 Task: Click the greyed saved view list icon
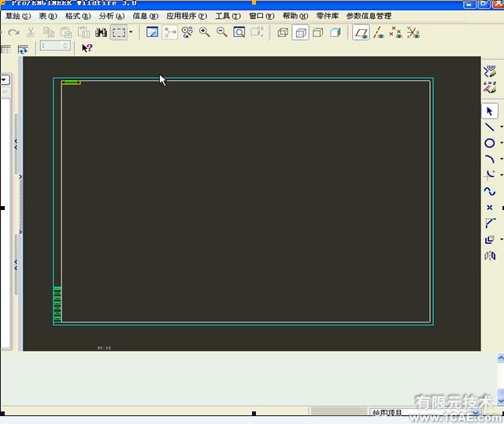pos(258,31)
